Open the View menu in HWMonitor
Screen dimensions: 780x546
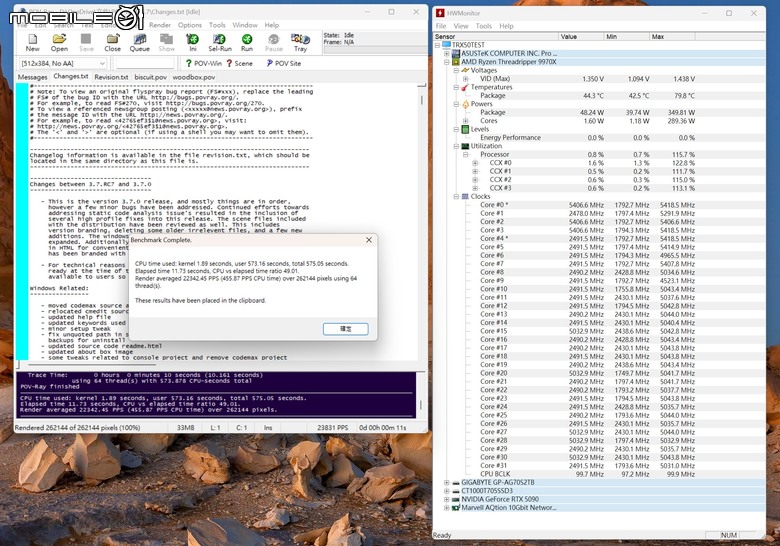[x=461, y=26]
